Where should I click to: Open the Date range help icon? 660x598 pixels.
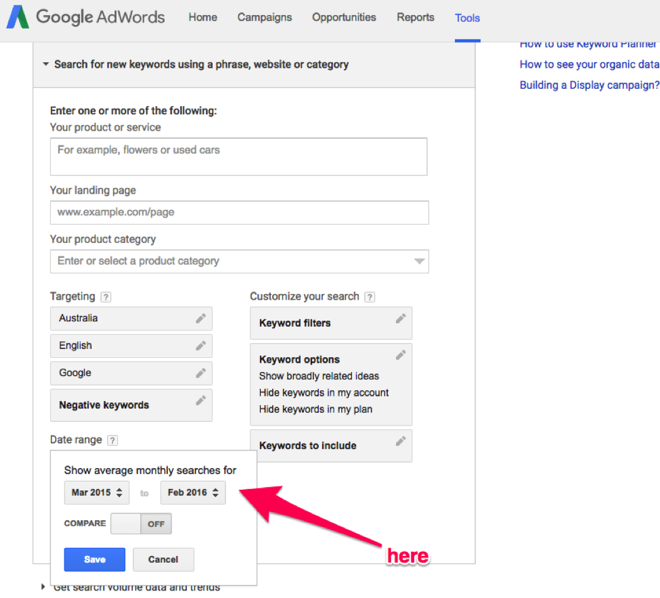point(112,440)
